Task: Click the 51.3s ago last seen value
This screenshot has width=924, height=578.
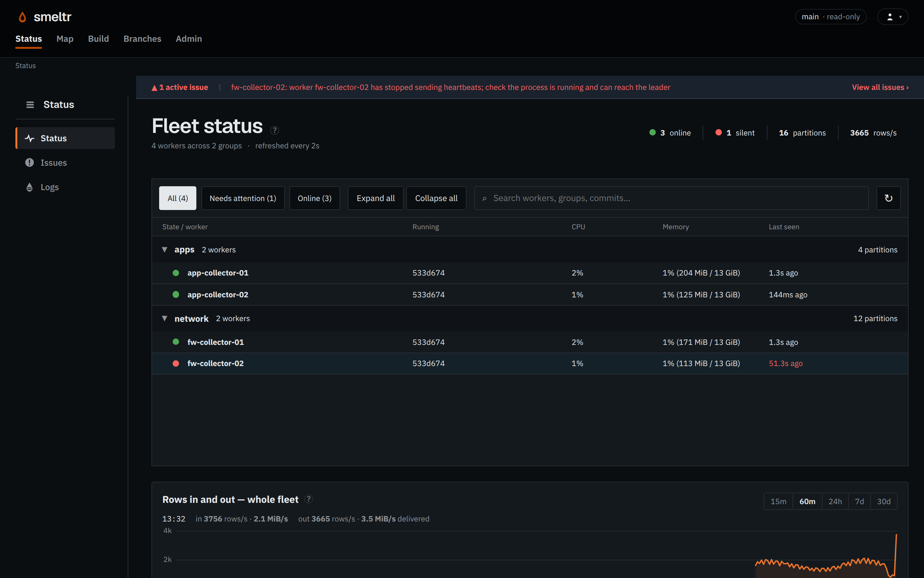Action: [786, 363]
